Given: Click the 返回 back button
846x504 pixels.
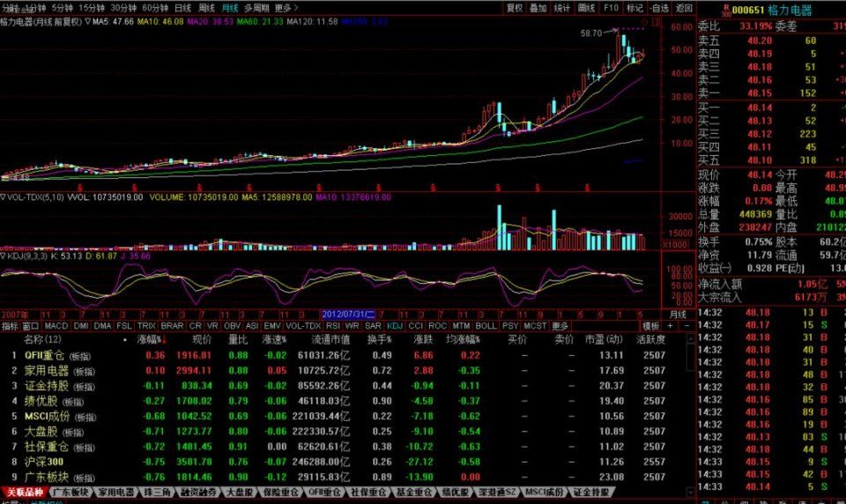Looking at the screenshot, I should click(684, 8).
